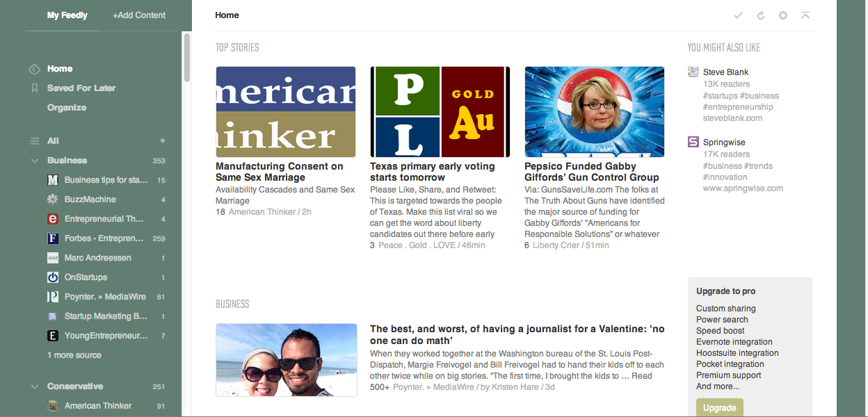The image size is (868, 417).
Task: Select Organize in the sidebar
Action: pos(67,108)
